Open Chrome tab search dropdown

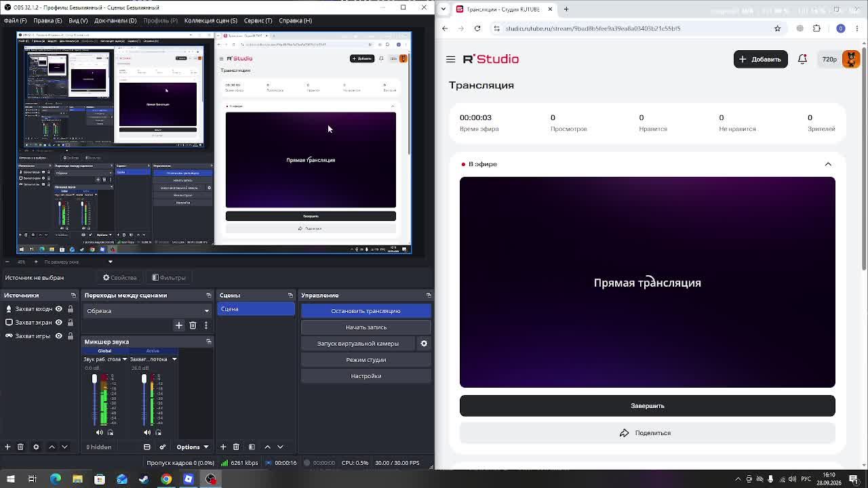[443, 9]
